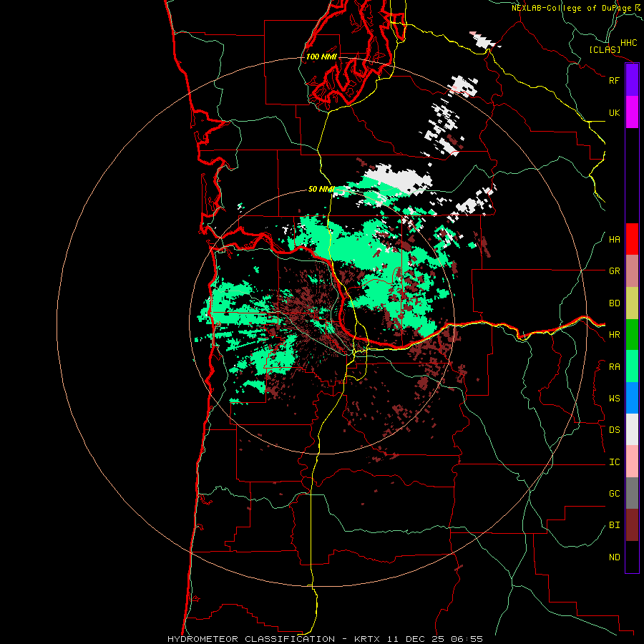Screen dimensions: 644x644
Task: Click the "06:55" timestamp text
Action: pyautogui.click(x=467, y=639)
